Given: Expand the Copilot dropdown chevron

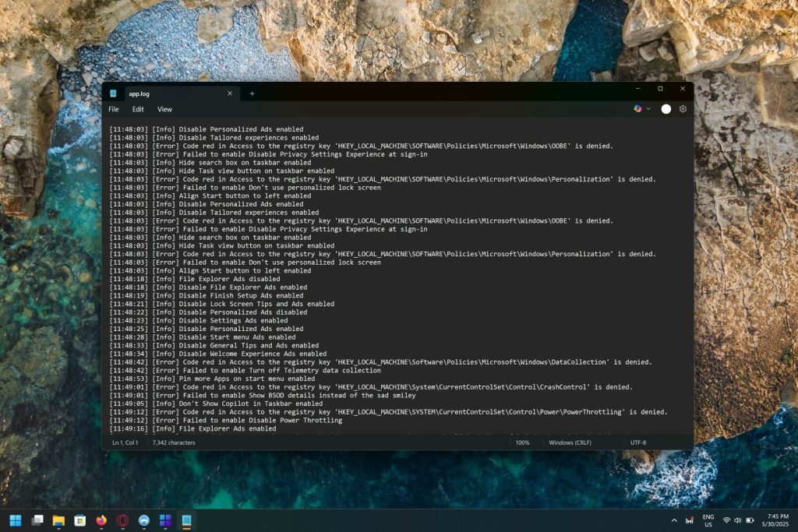Looking at the screenshot, I should tap(648, 109).
